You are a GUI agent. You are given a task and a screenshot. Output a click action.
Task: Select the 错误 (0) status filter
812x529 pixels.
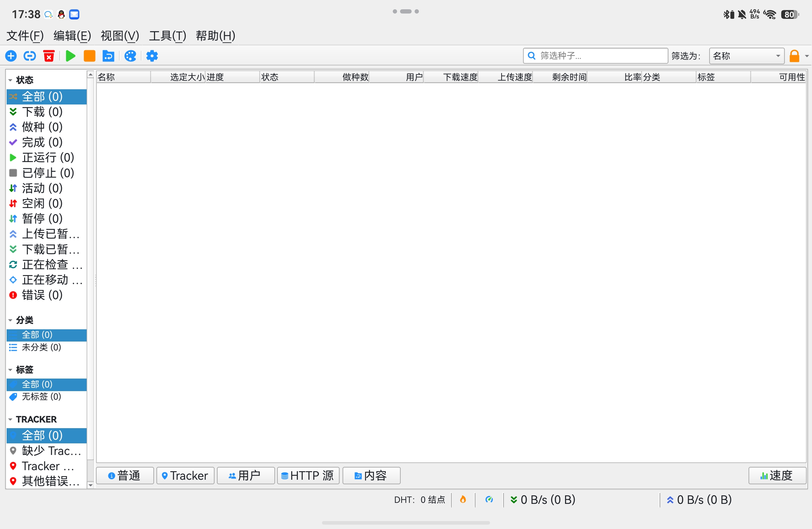click(46, 295)
